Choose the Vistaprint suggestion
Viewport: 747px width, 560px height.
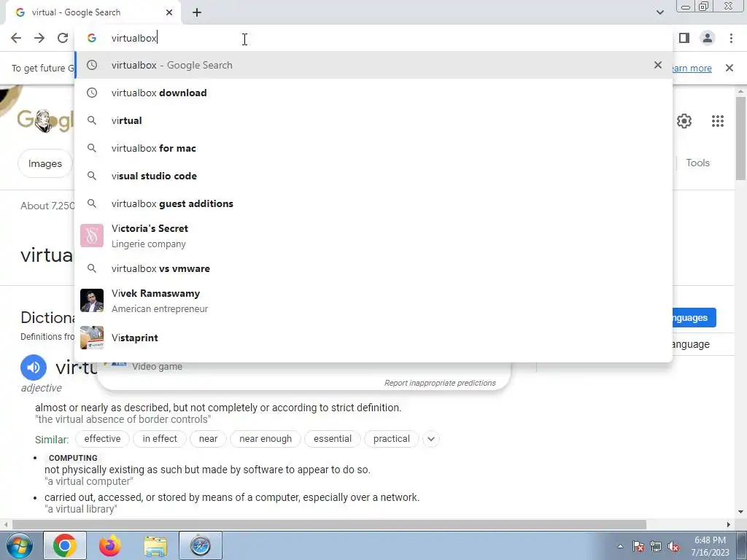(x=373, y=338)
